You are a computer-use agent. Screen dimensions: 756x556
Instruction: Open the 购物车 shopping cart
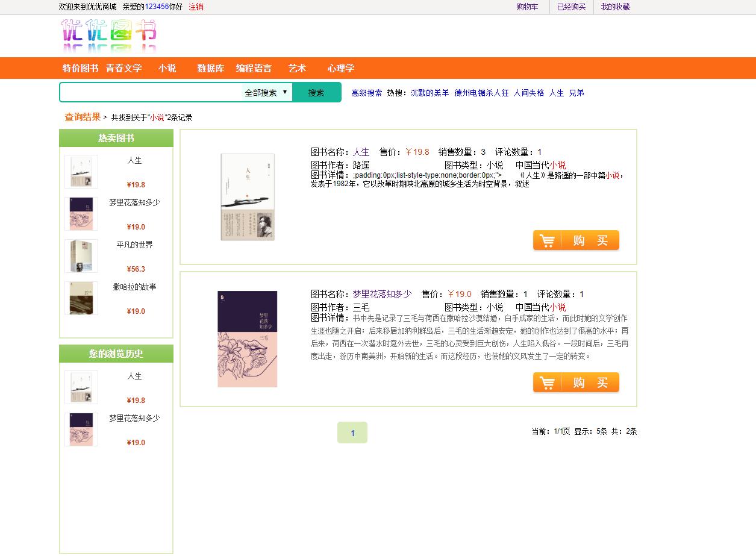tap(527, 7)
